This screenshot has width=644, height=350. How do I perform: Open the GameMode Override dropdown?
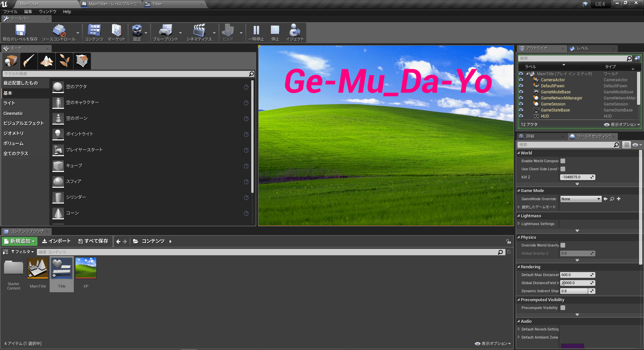(x=580, y=199)
